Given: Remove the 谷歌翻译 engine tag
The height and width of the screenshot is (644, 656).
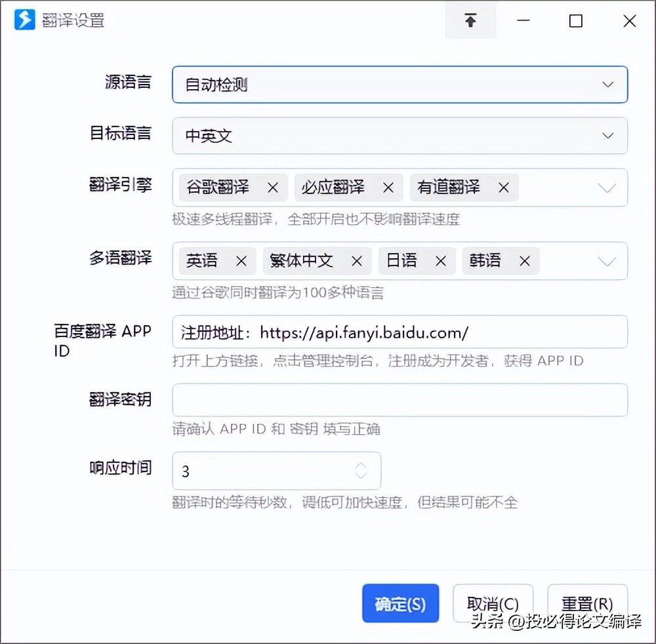Looking at the screenshot, I should tap(273, 188).
